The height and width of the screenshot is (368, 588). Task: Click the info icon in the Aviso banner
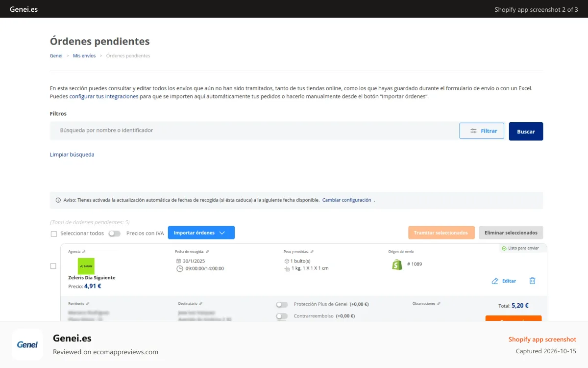[x=58, y=200]
